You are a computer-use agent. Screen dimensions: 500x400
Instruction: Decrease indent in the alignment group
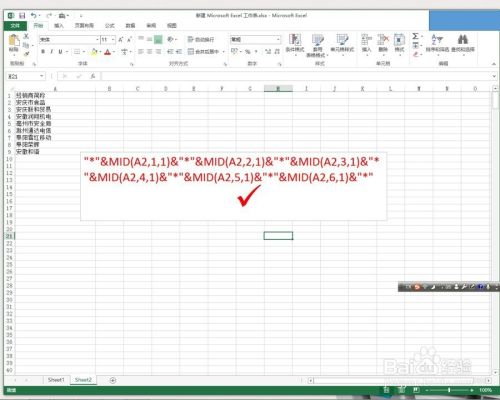tap(170, 52)
